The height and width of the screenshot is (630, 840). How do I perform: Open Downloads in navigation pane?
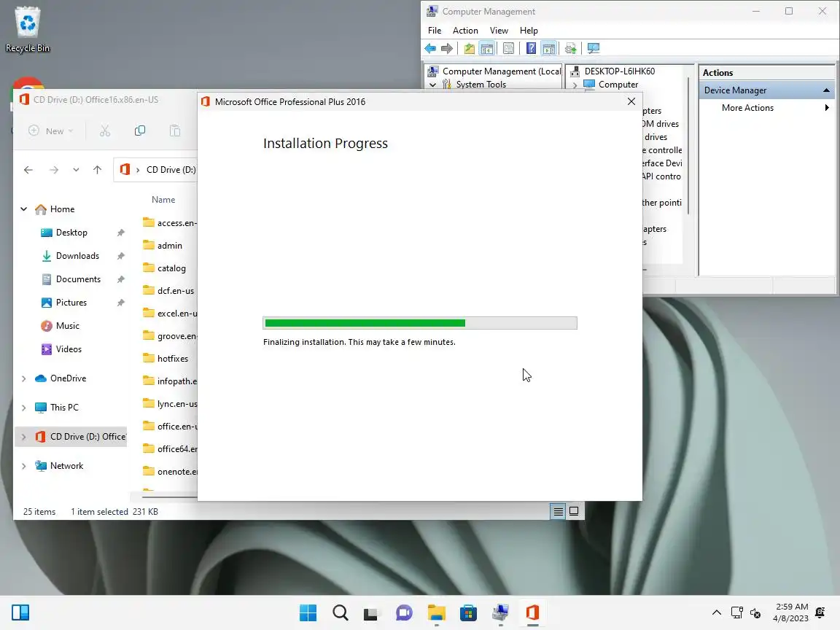click(x=77, y=255)
